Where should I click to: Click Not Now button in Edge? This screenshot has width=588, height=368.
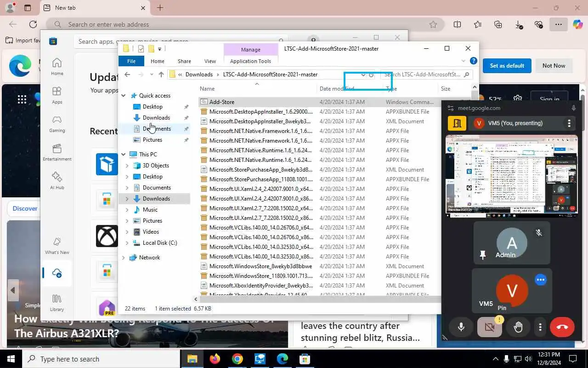(554, 65)
